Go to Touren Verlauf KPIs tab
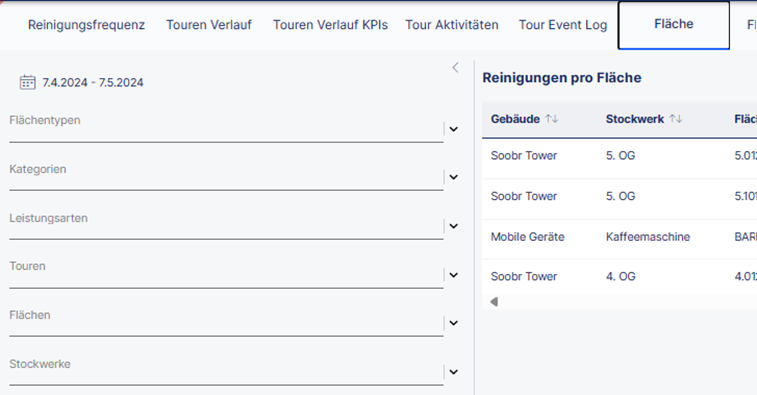Viewport: 757px width, 395px height. coord(330,25)
